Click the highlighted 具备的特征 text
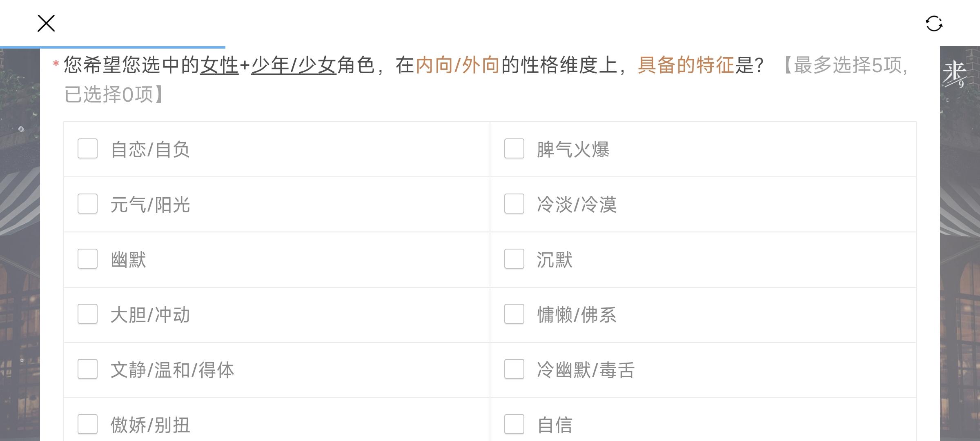Image resolution: width=980 pixels, height=441 pixels. (686, 65)
